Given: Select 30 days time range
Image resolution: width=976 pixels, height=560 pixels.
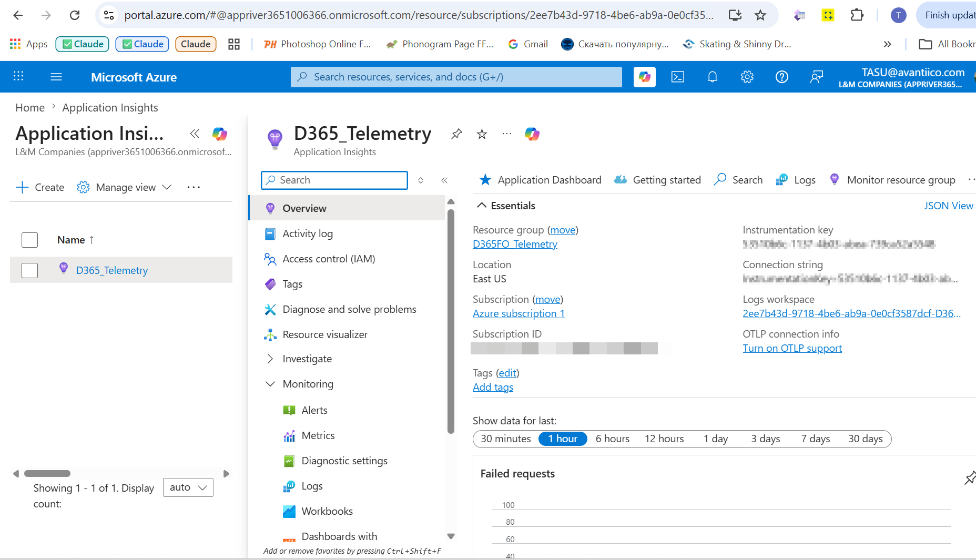Looking at the screenshot, I should 866,439.
